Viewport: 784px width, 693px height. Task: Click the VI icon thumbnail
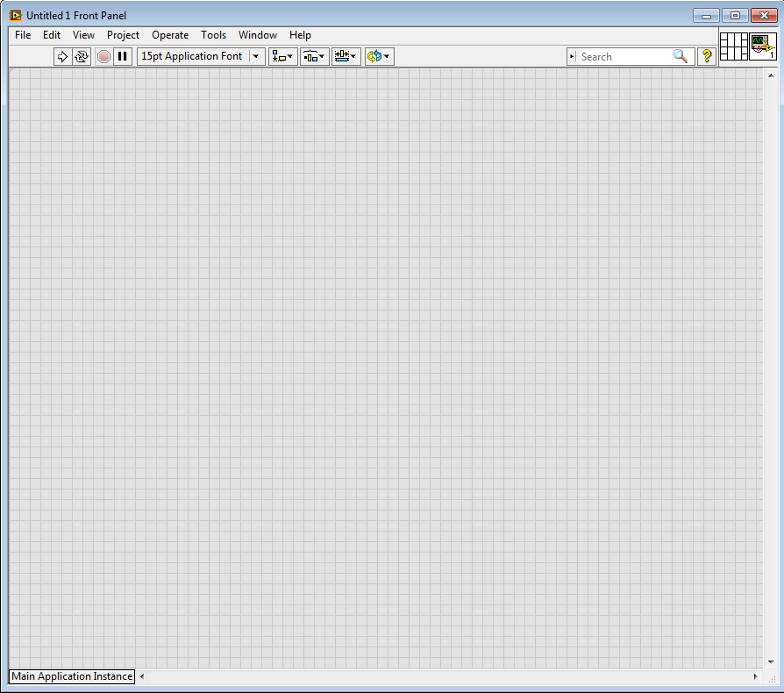click(x=762, y=46)
